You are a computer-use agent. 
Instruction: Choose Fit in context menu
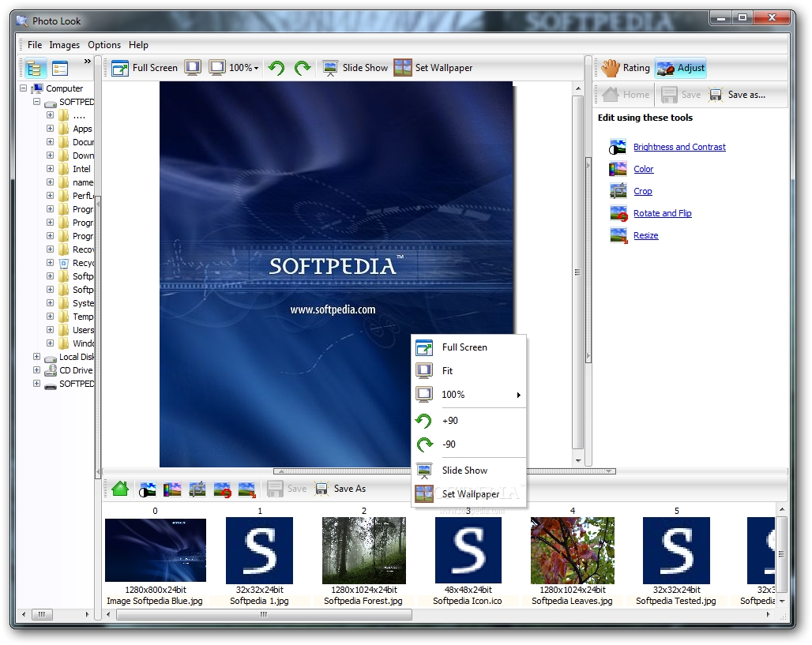468,370
